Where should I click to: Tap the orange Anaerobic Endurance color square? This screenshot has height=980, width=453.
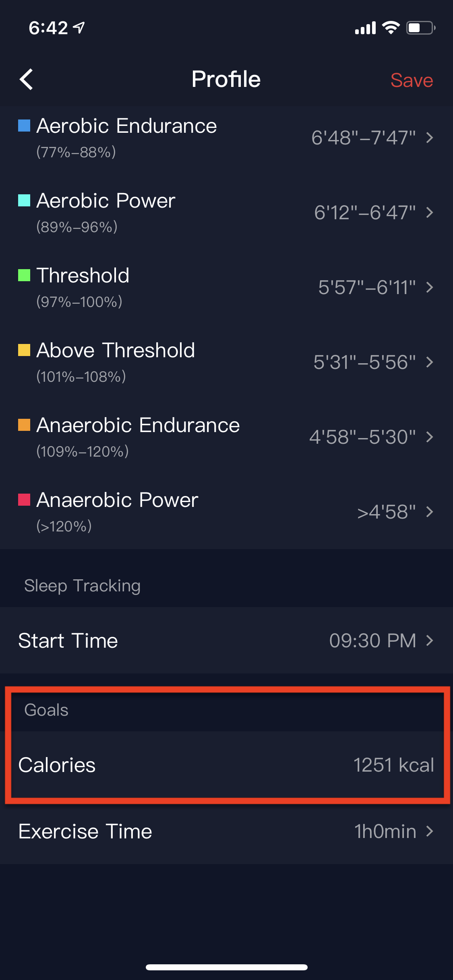click(24, 425)
